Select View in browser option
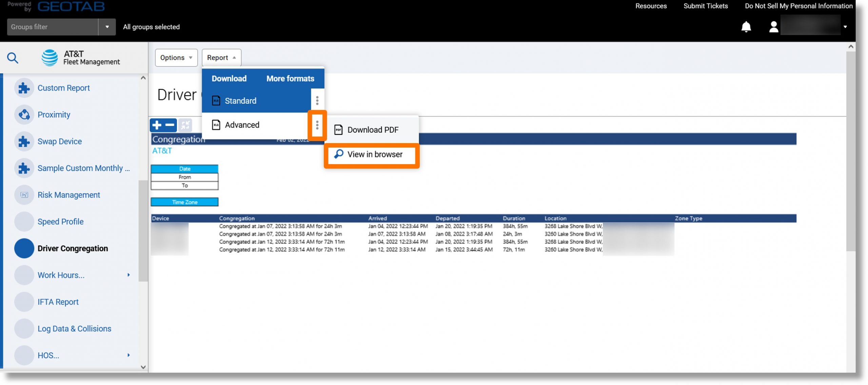The width and height of the screenshot is (868, 385). pos(375,155)
